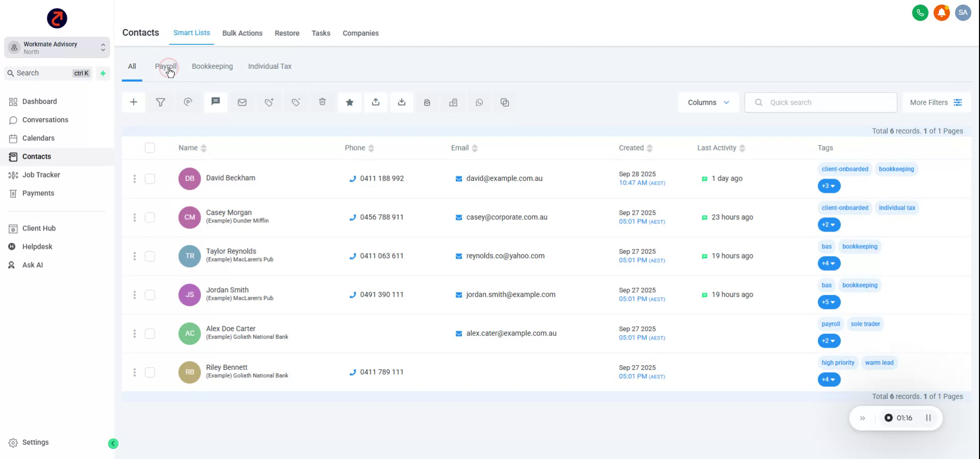Image resolution: width=980 pixels, height=459 pixels.
Task: Select the checkbox next to David Beckham
Action: pos(150,178)
